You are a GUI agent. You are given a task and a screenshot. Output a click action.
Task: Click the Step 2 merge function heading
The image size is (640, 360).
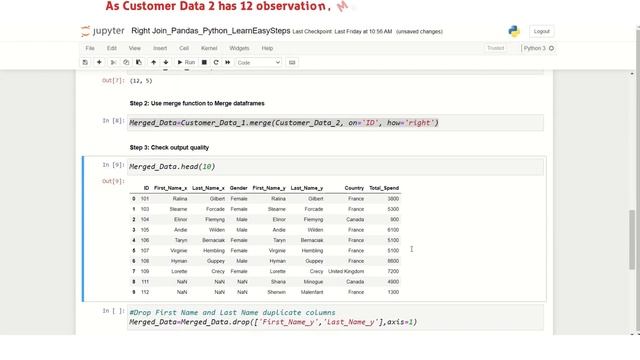tap(197, 103)
